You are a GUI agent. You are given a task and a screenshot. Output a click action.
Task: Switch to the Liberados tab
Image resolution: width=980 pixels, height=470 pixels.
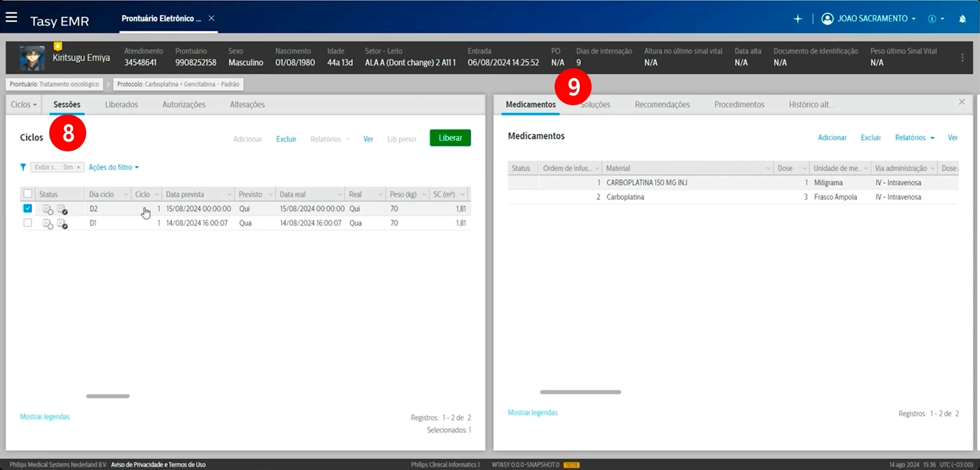pyautogui.click(x=121, y=105)
